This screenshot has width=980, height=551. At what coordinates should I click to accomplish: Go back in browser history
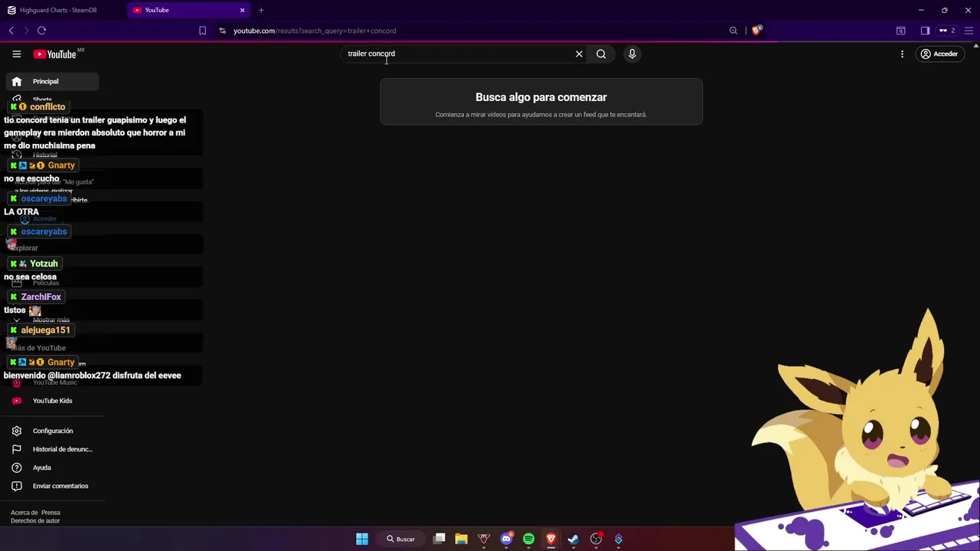[x=11, y=31]
